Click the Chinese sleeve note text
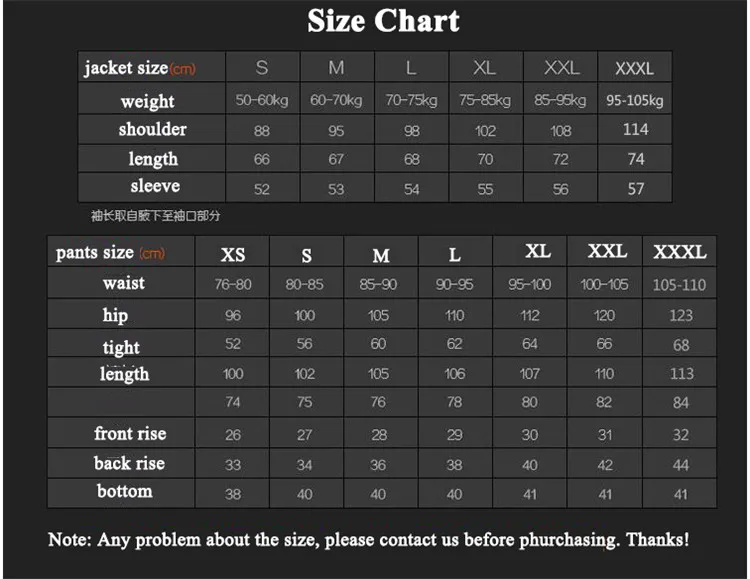This screenshot has width=750, height=579. tap(155, 216)
